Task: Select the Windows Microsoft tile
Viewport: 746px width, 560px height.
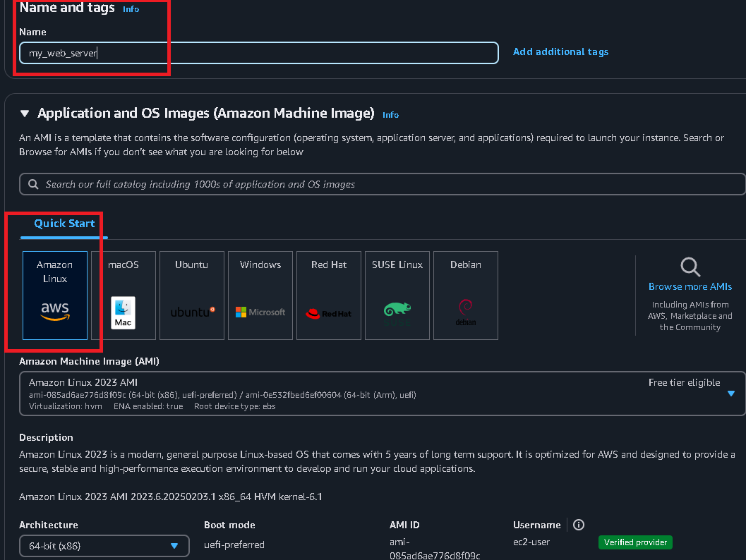Action: [260, 296]
